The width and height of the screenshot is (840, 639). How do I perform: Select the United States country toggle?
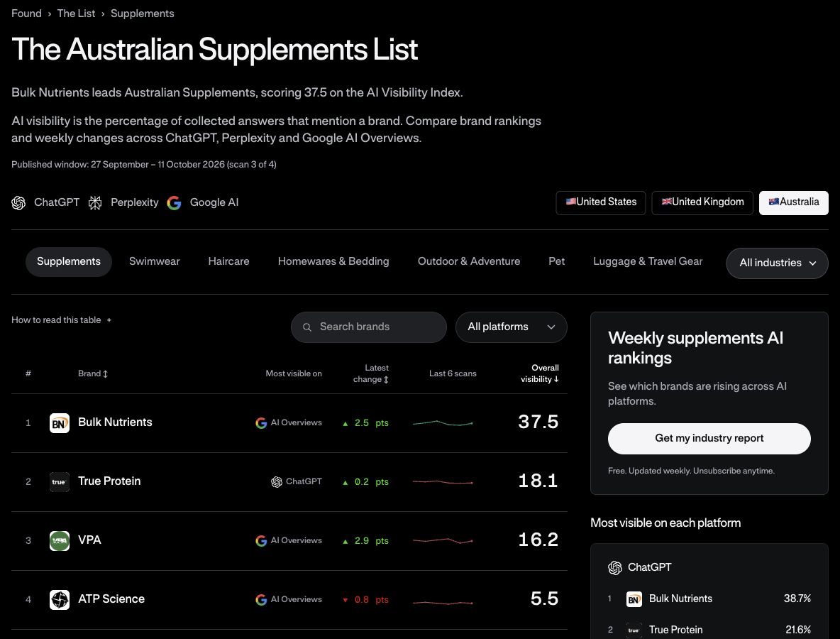pyautogui.click(x=600, y=202)
